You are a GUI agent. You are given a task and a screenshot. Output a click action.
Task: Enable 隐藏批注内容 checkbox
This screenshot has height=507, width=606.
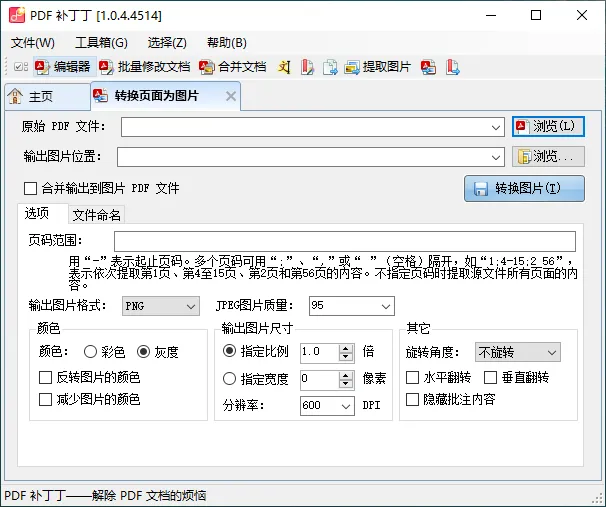pos(412,399)
